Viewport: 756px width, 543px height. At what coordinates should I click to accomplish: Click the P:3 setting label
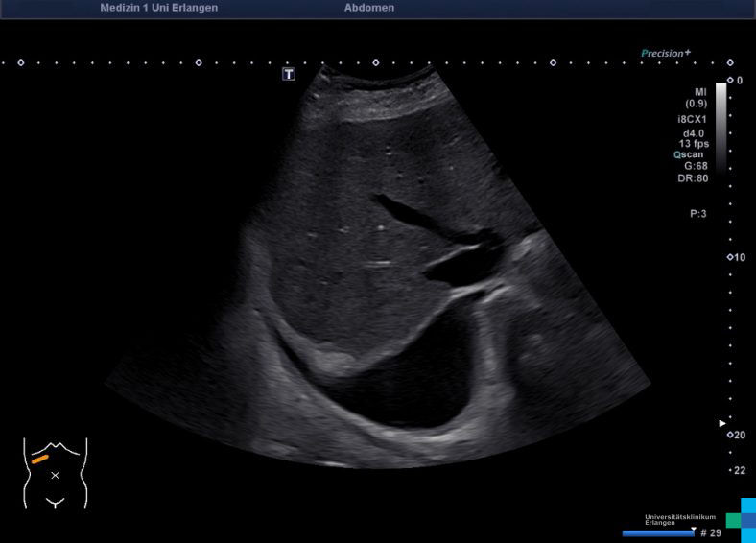coord(697,214)
